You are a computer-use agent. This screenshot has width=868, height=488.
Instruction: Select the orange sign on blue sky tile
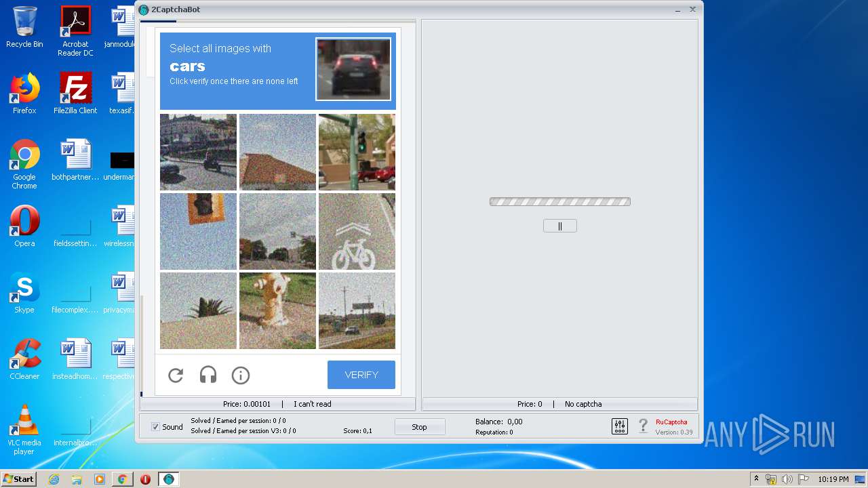pyautogui.click(x=198, y=231)
